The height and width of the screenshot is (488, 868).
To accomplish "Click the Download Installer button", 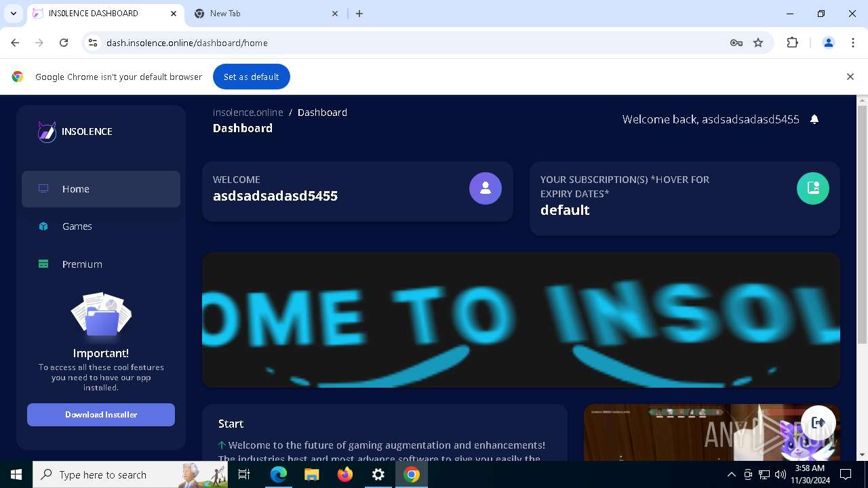I will [101, 415].
